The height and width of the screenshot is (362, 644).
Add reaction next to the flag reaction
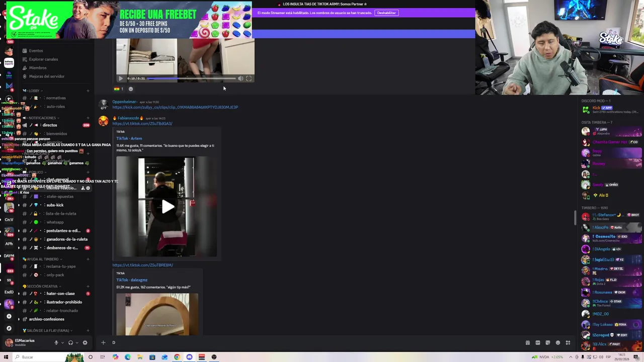click(130, 89)
